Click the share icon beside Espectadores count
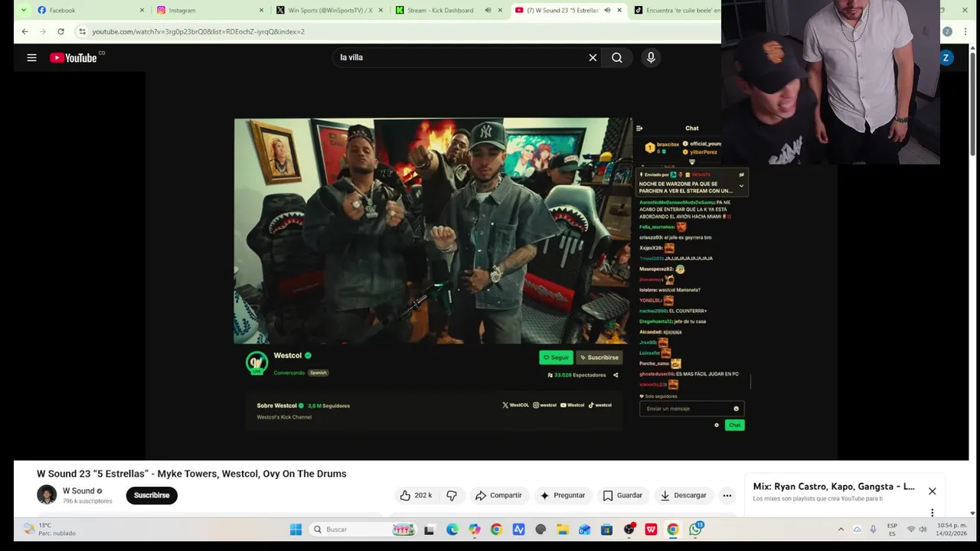Screen dimensions: 980x551 coord(616,375)
